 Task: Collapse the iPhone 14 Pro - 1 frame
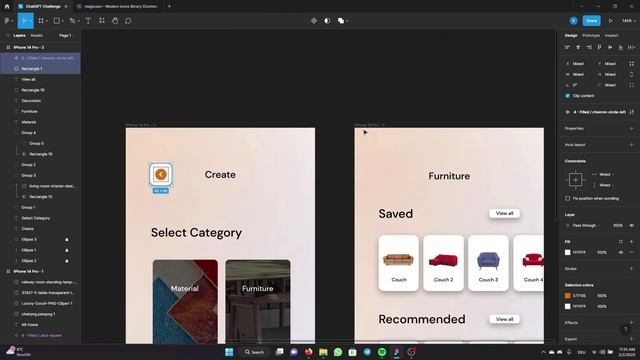click(x=8, y=271)
